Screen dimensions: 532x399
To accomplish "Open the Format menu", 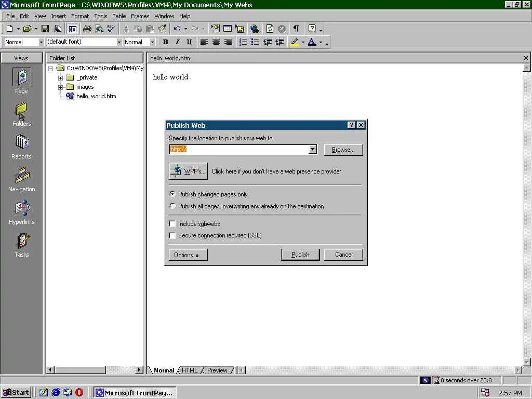I will click(79, 16).
